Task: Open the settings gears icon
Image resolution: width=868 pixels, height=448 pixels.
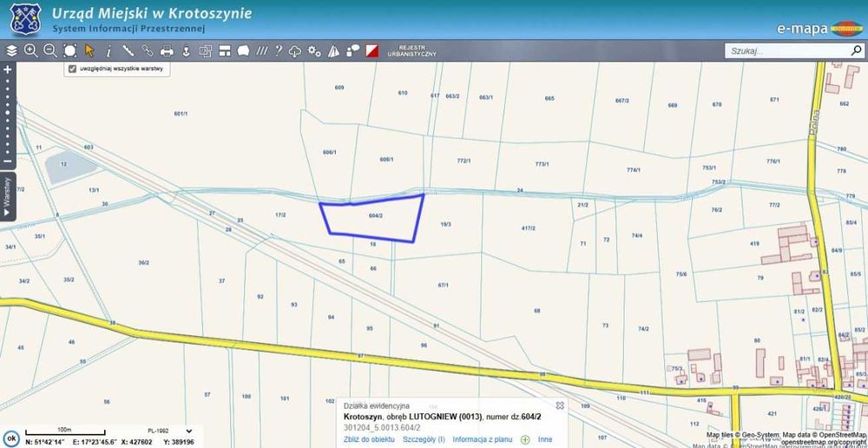Action: coord(314,51)
